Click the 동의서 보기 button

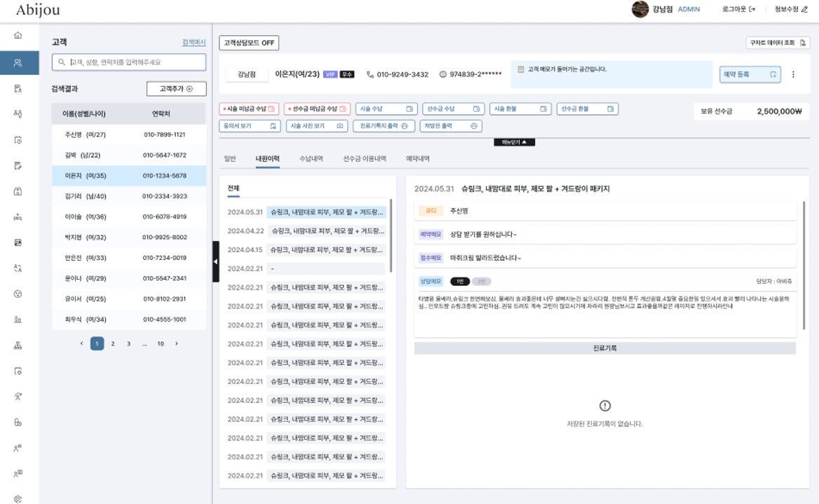250,126
